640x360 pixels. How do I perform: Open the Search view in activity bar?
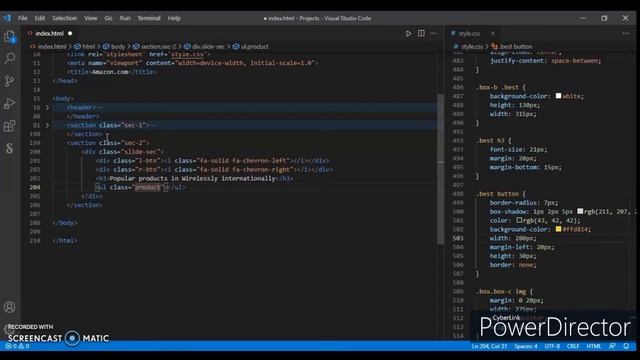(10, 58)
